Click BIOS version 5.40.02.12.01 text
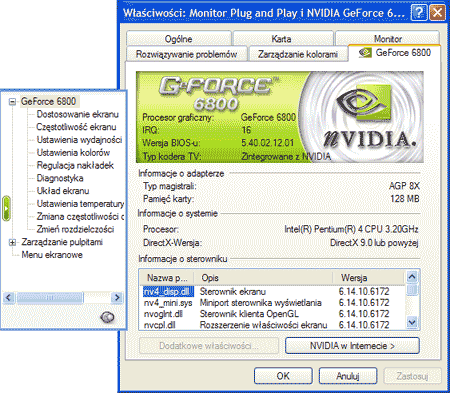The width and height of the screenshot is (450, 393). [x=268, y=143]
